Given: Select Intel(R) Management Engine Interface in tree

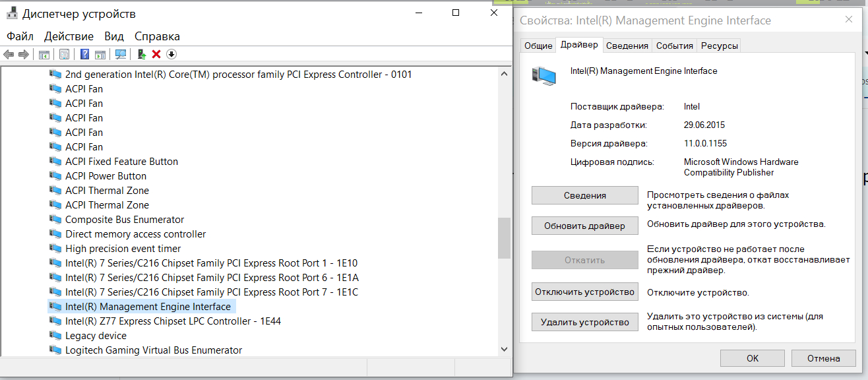Looking at the screenshot, I should pyautogui.click(x=148, y=307).
